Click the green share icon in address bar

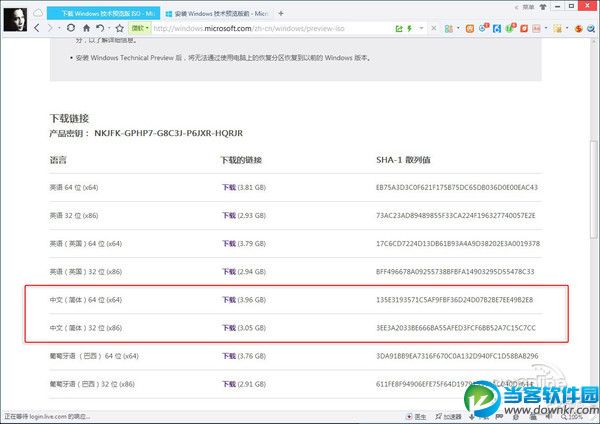tap(399, 28)
